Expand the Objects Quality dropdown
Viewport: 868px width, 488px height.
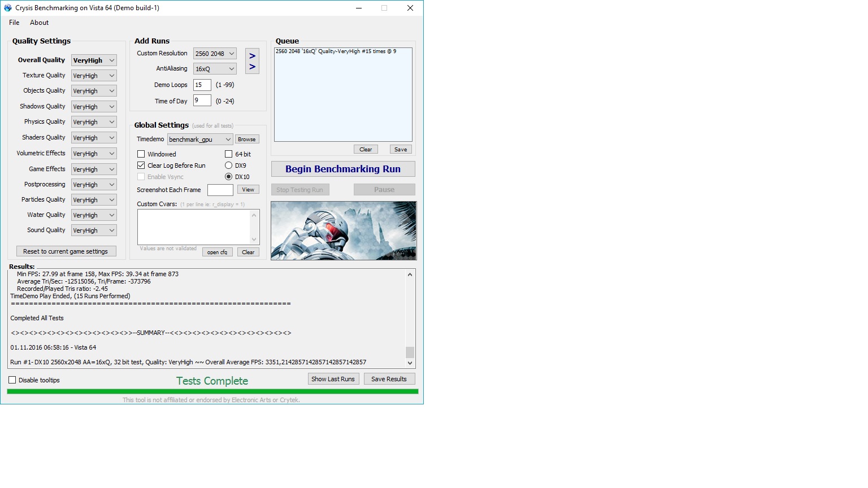(94, 91)
